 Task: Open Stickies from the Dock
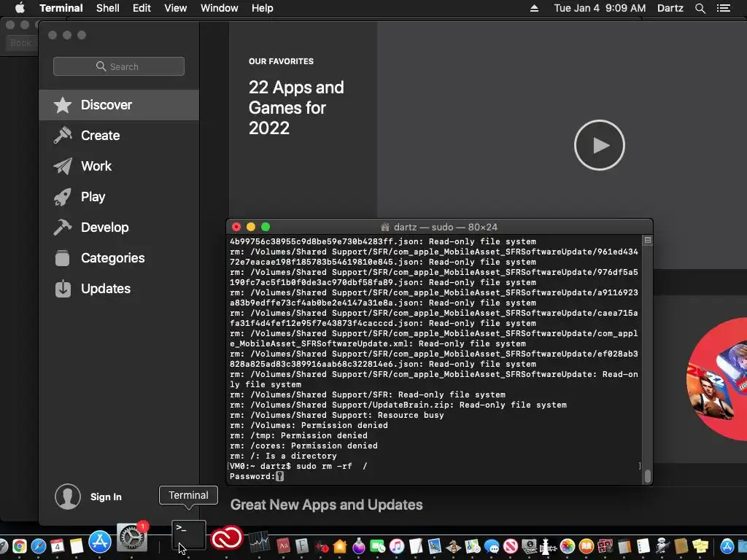[x=700, y=546]
